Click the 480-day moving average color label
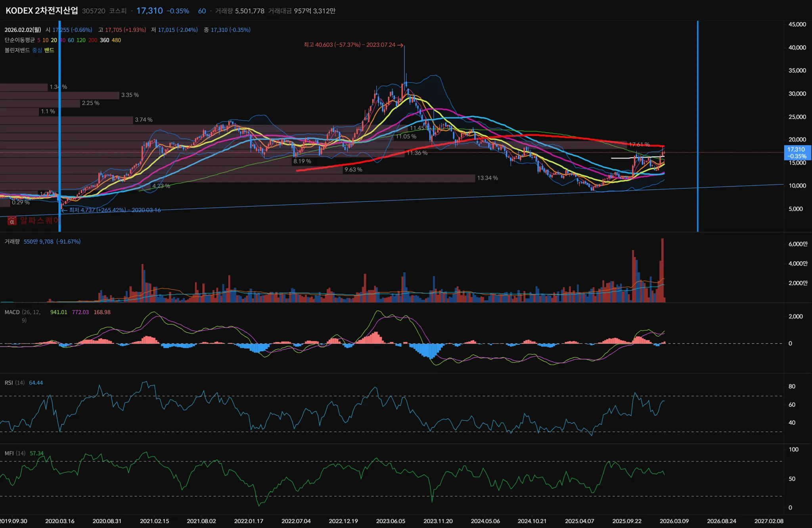 (x=117, y=40)
